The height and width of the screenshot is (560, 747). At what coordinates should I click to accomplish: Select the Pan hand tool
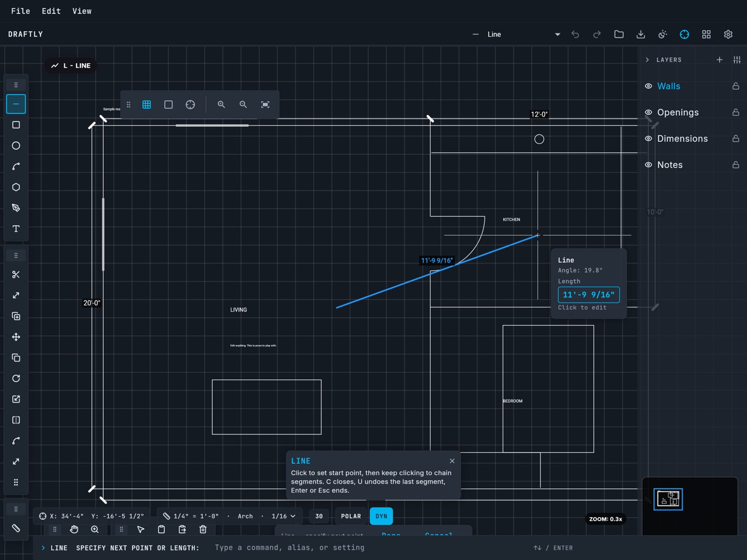(x=74, y=529)
